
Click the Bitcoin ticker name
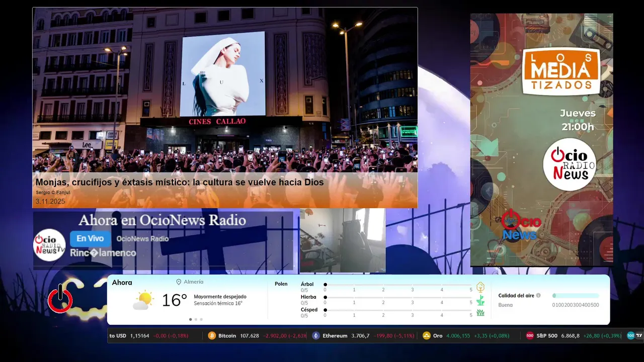(x=227, y=335)
